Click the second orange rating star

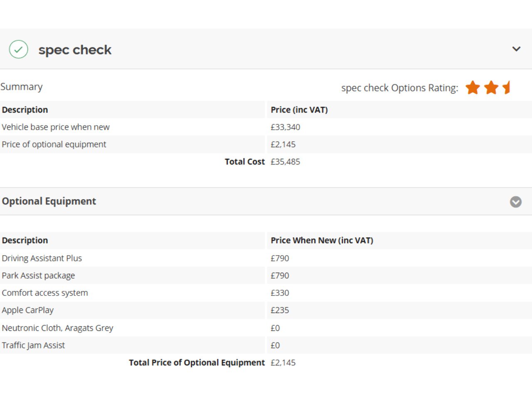coord(491,88)
